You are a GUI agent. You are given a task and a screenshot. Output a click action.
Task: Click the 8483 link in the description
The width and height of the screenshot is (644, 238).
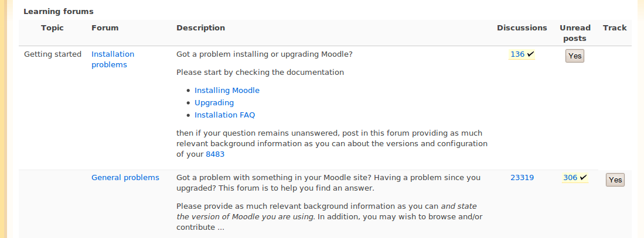215,154
